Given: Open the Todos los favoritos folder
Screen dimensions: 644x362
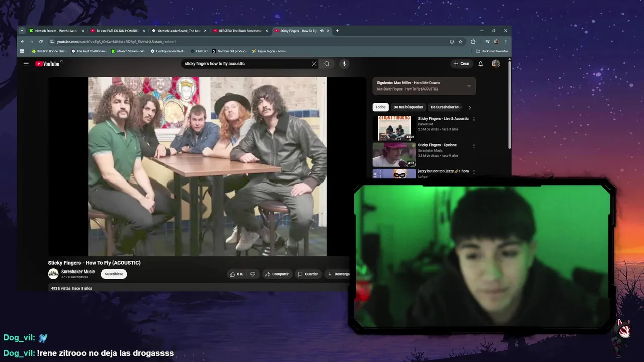Looking at the screenshot, I should coord(492,51).
